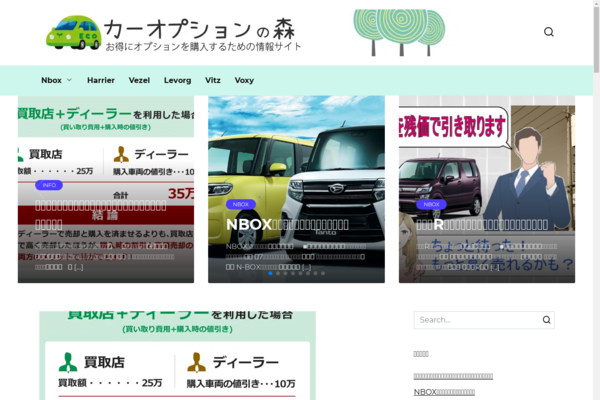Open the Nbox menu item
This screenshot has height=400, width=600.
(51, 80)
